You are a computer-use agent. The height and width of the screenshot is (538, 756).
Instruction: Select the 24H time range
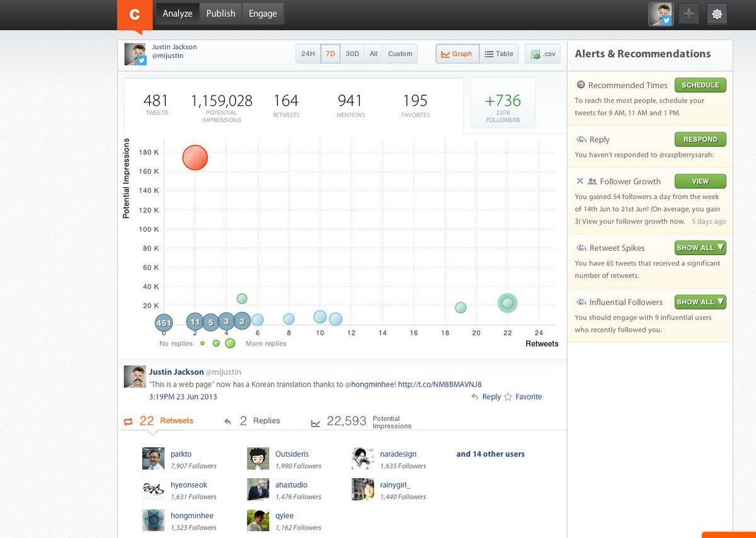tap(307, 54)
